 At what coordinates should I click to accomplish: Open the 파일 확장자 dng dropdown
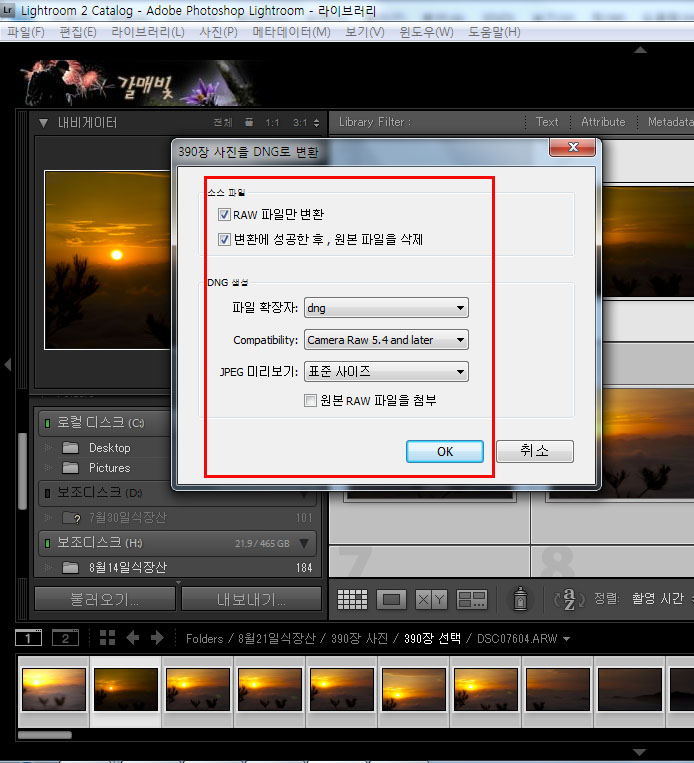coord(386,308)
